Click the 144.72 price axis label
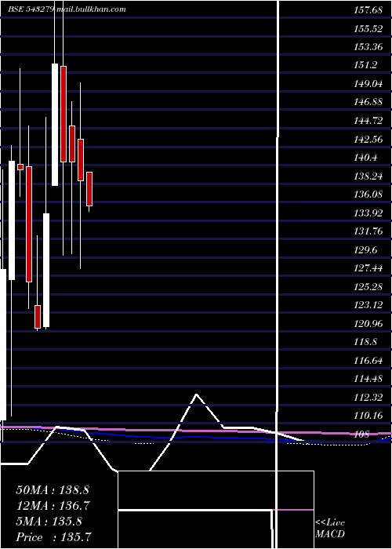The height and width of the screenshot is (549, 392). [x=368, y=121]
